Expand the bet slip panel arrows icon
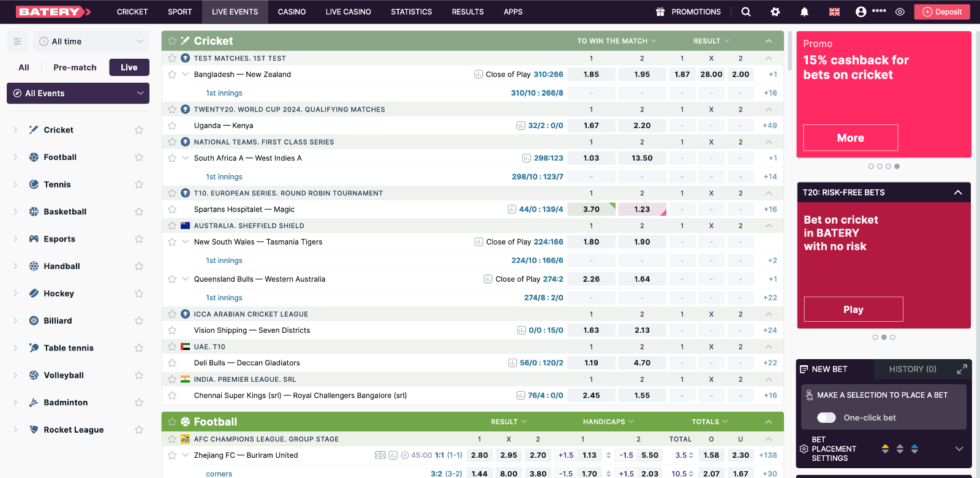This screenshot has height=478, width=980. [962, 369]
